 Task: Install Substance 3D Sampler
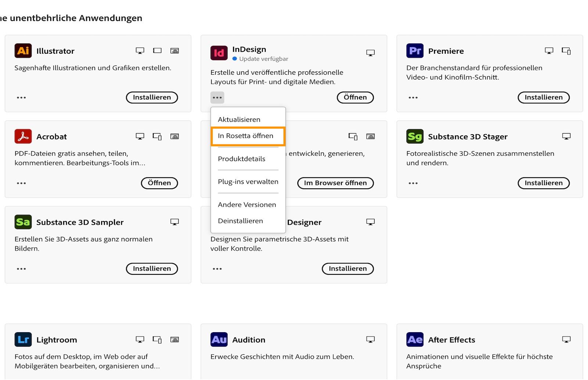tap(152, 269)
